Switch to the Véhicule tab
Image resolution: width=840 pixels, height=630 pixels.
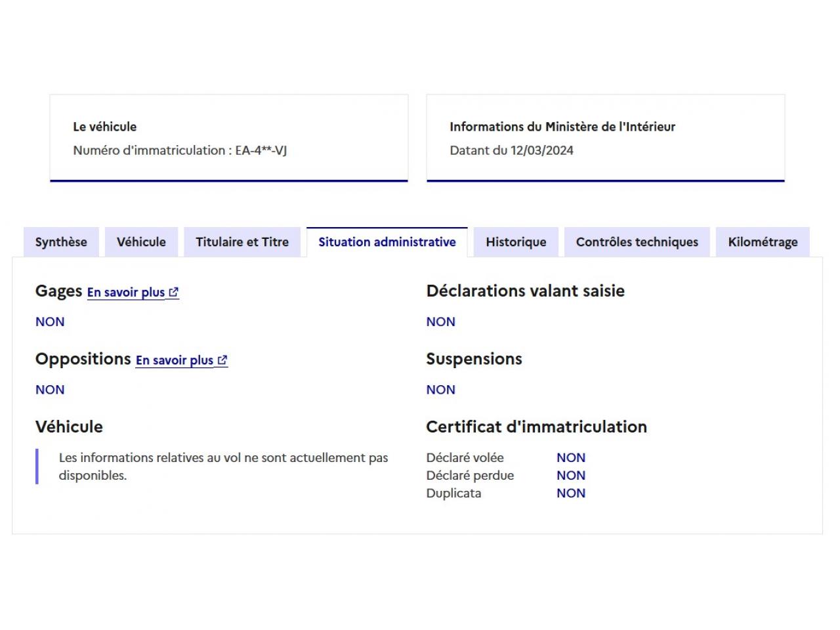coord(141,242)
